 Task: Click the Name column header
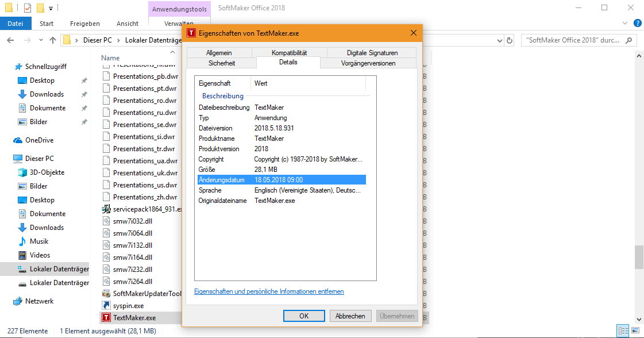point(110,58)
